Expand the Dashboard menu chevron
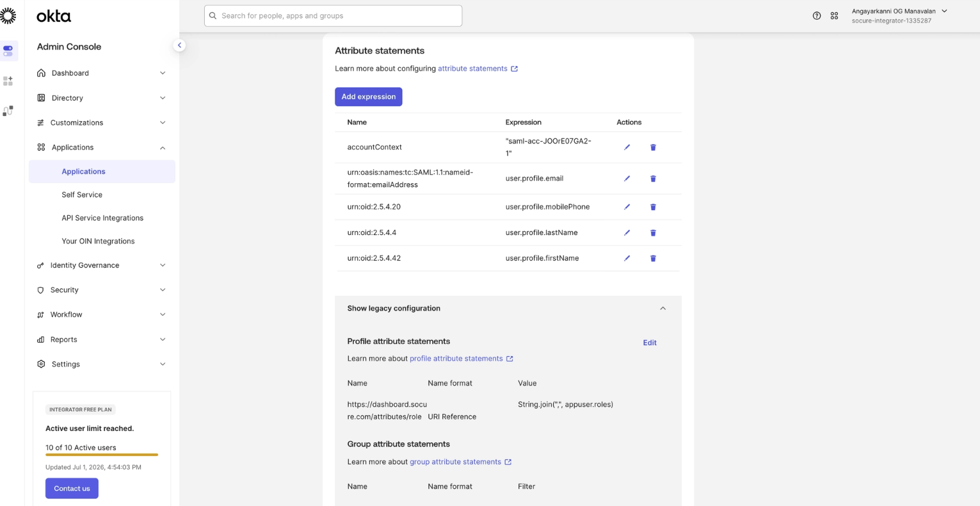This screenshot has width=980, height=506. pos(163,73)
